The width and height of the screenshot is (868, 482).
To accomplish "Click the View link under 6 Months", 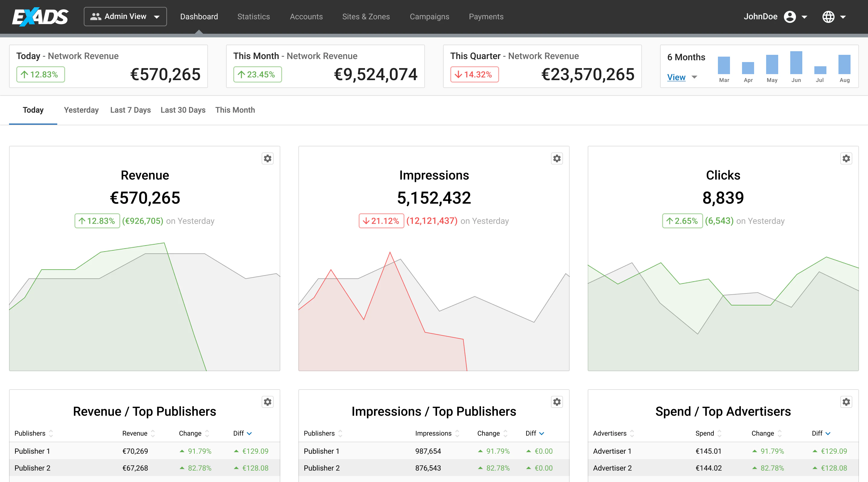I will click(x=676, y=77).
